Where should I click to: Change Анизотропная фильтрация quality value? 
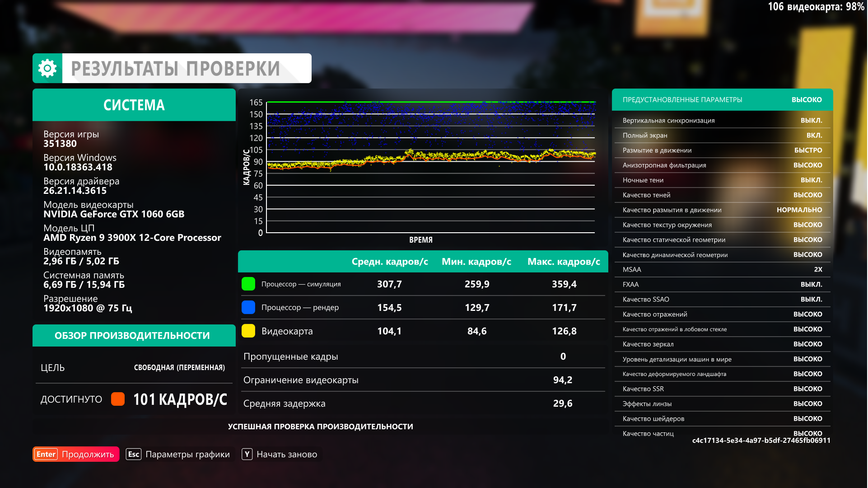807,165
